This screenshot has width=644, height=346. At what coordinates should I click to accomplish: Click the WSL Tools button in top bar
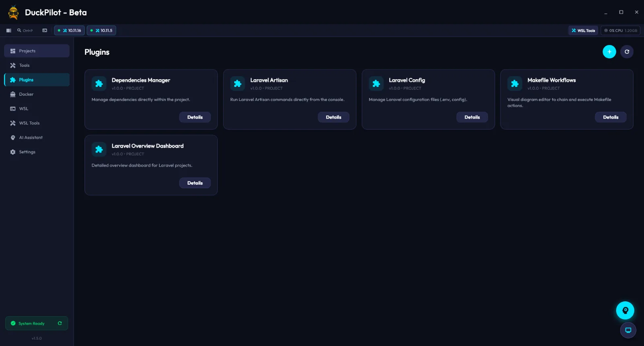pyautogui.click(x=583, y=31)
